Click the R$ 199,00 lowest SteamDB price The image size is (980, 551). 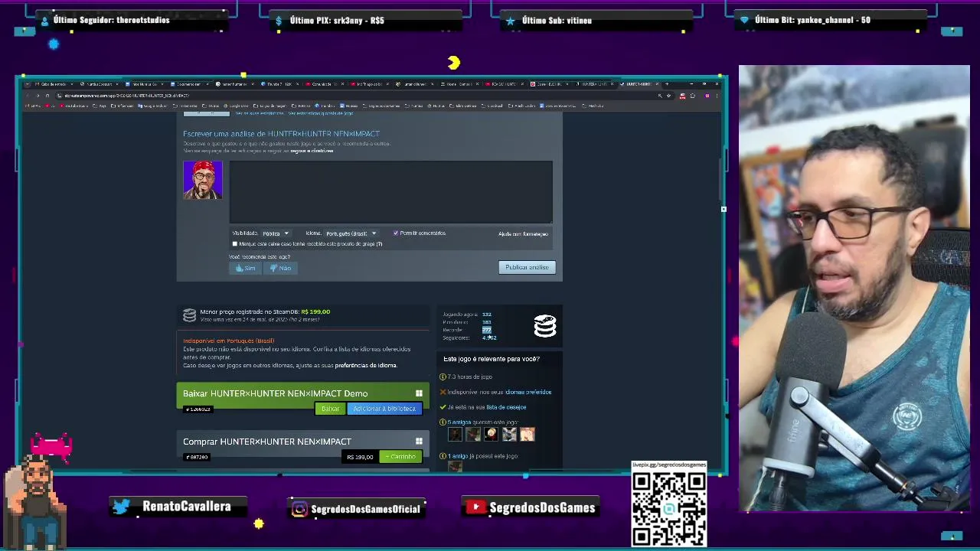pos(315,311)
